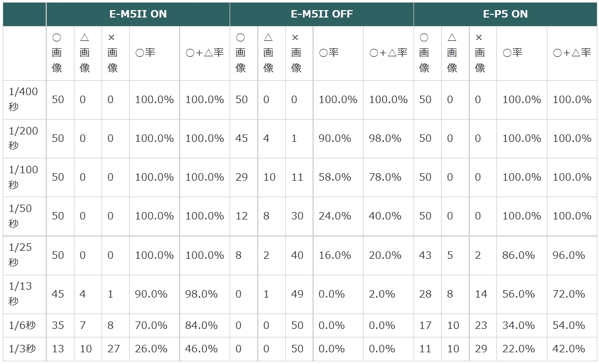Click the E-M5II OFF column group header

pos(322,14)
